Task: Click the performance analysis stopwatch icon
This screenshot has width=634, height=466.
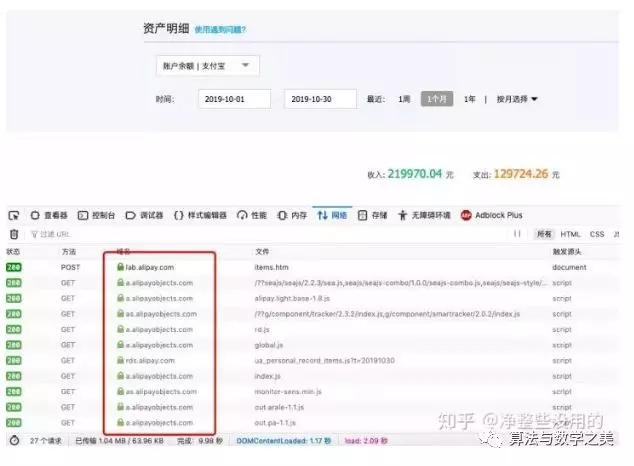Action: 15,441
